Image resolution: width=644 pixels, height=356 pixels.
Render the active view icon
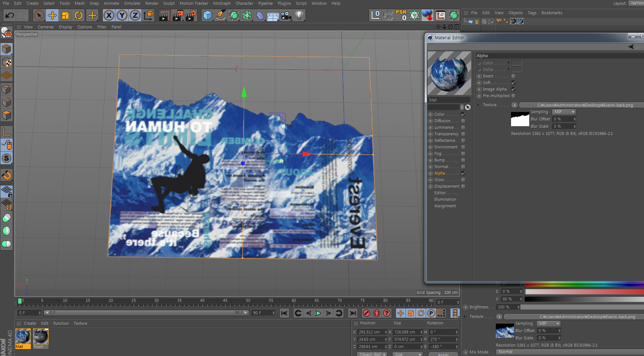[165, 15]
